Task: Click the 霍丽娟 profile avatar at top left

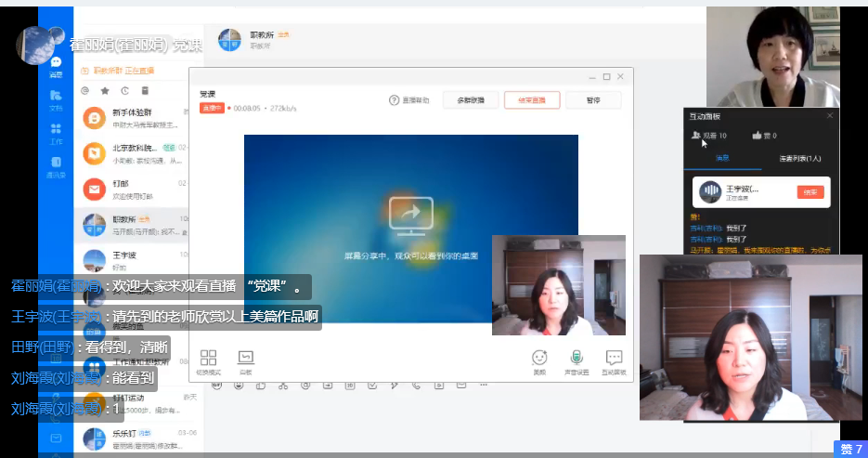Action: tap(36, 46)
